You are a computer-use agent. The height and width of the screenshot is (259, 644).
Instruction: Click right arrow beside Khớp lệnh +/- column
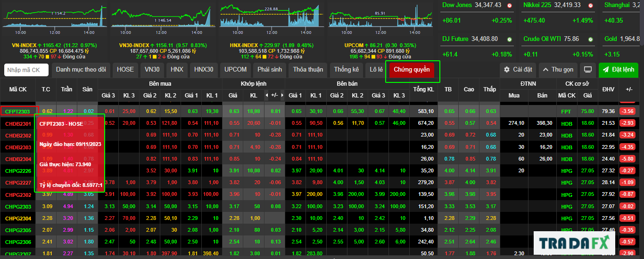[282, 96]
